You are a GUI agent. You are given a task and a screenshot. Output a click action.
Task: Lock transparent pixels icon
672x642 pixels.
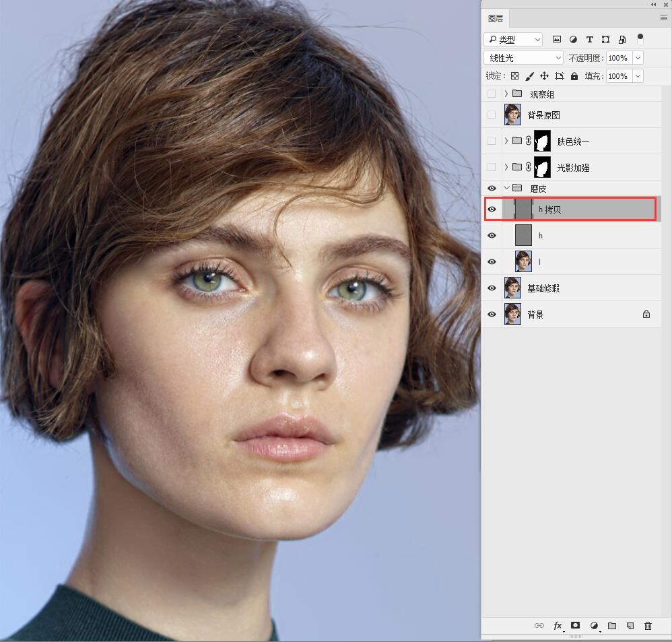tap(515, 76)
